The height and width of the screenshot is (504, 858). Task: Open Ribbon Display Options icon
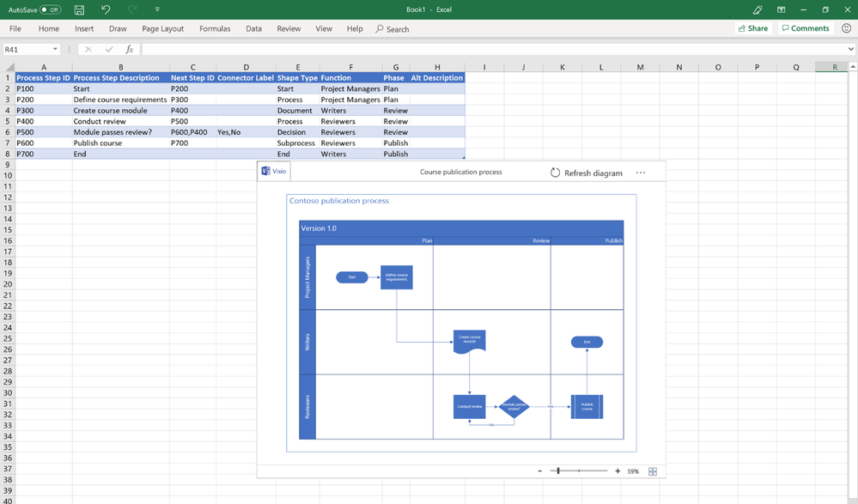(x=781, y=9)
